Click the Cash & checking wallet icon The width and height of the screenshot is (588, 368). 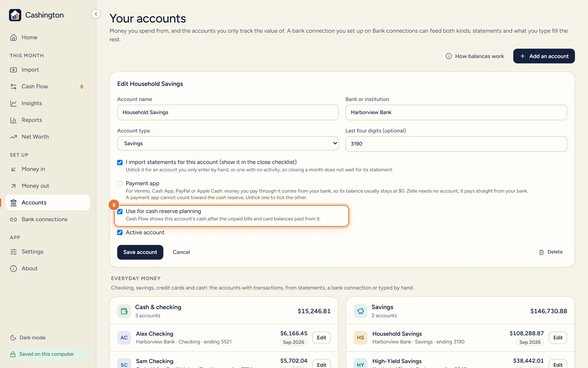click(x=124, y=311)
